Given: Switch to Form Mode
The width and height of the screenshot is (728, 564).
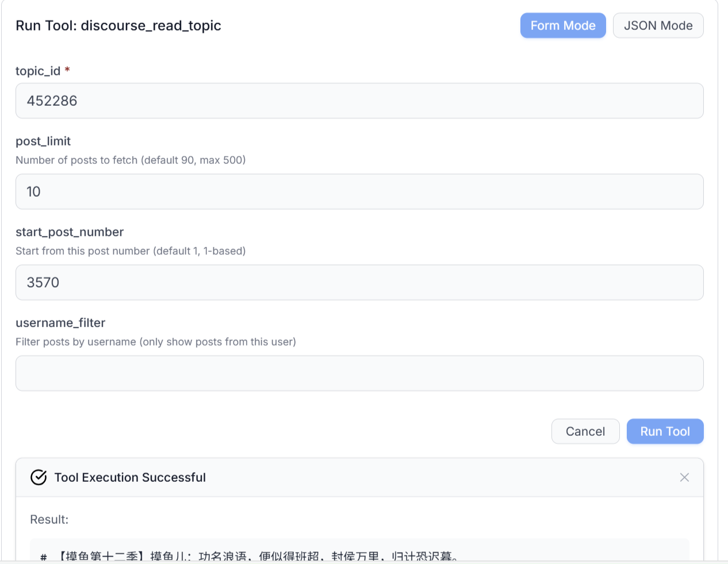Looking at the screenshot, I should pyautogui.click(x=562, y=26).
